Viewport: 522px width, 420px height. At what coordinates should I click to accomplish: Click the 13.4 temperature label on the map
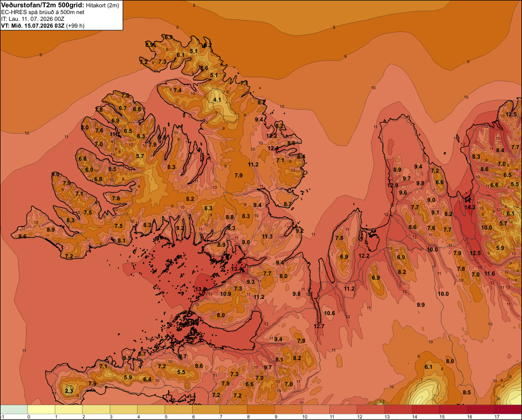point(236,269)
